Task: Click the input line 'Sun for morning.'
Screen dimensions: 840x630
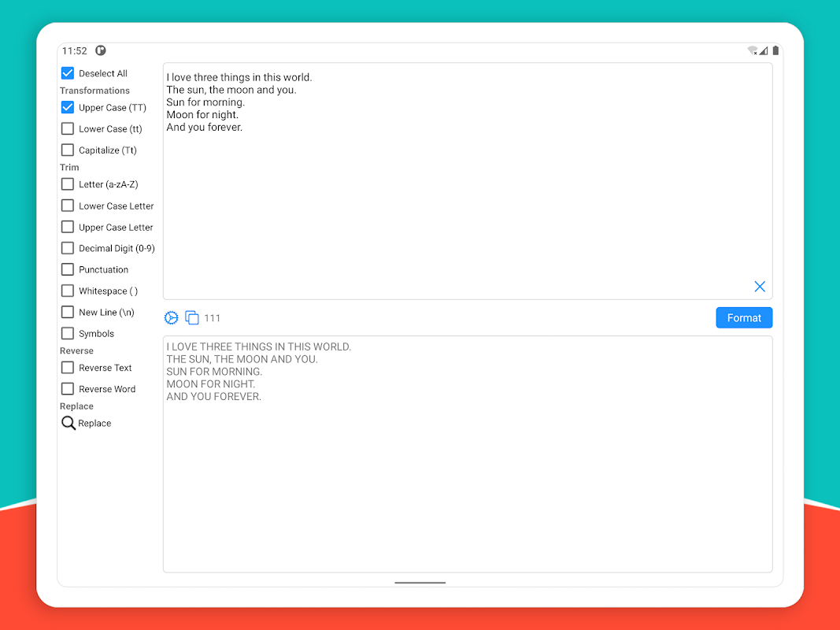Action: coord(205,102)
